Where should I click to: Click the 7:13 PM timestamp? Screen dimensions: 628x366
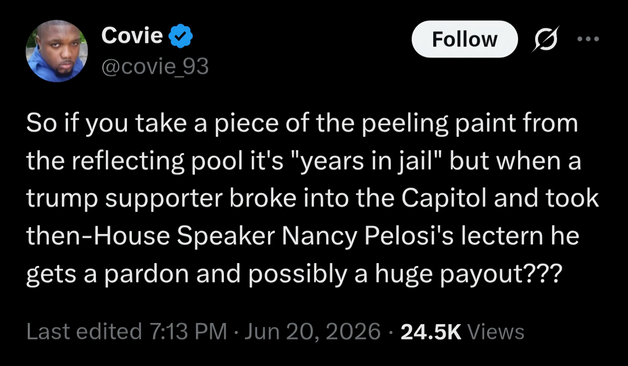[x=188, y=332]
